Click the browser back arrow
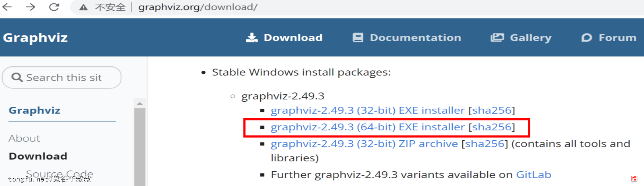The image size is (644, 186). (7, 7)
